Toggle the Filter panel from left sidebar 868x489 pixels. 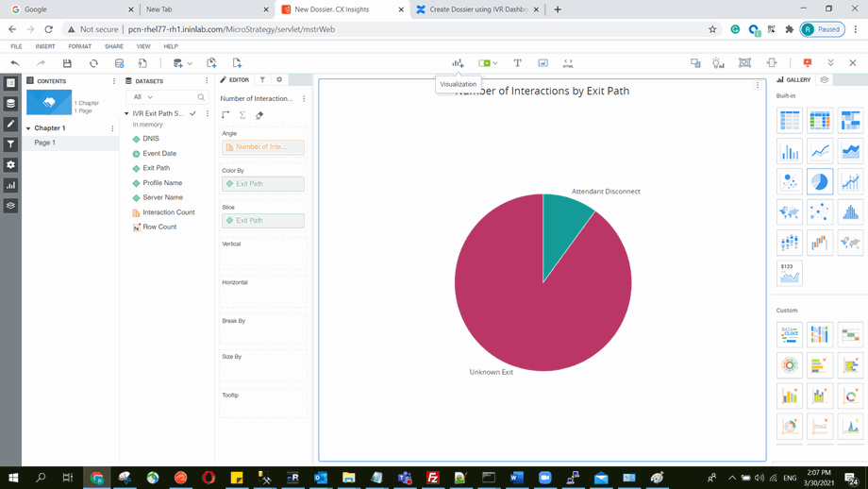11,144
